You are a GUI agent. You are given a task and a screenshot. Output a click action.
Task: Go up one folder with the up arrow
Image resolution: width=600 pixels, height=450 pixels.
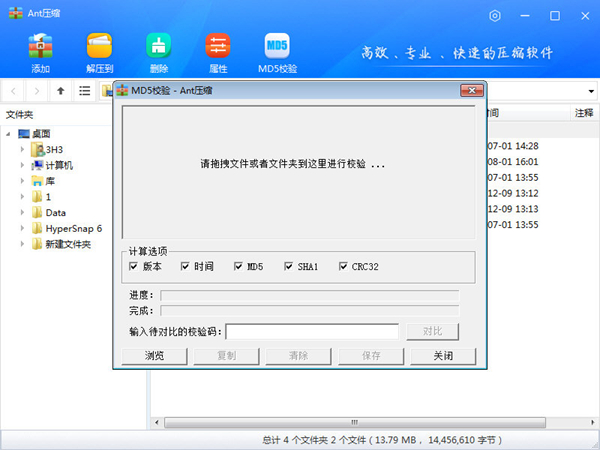coord(61,91)
